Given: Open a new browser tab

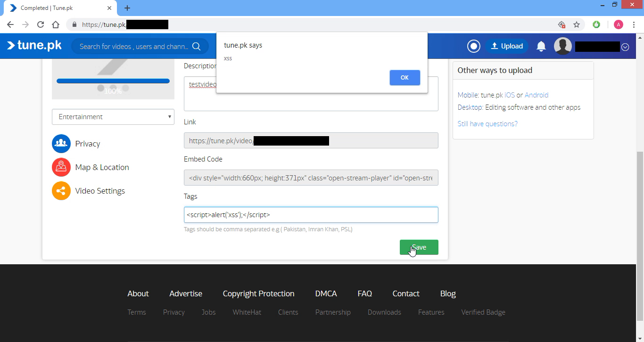Looking at the screenshot, I should 127,8.
